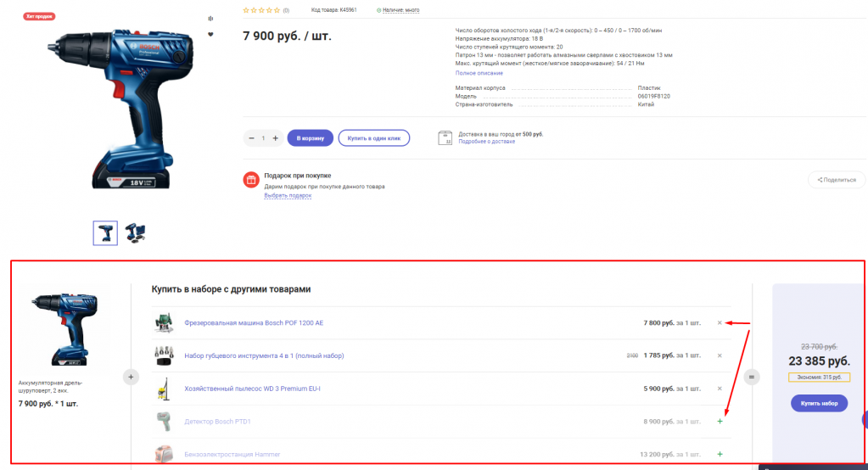Click Аккумуляторная дрель-шуруповерт set item name
Screen dimensions: 868x470
pyautogui.click(x=50, y=386)
